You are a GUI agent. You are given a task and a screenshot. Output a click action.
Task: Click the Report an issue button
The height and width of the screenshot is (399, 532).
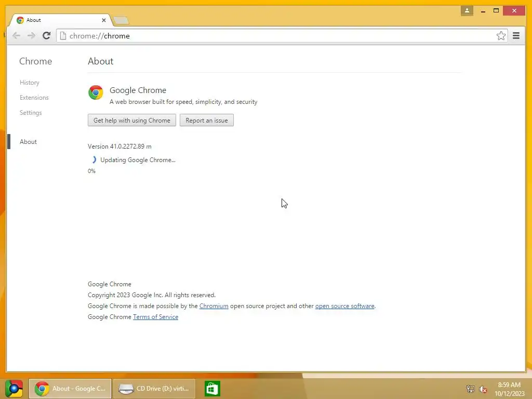207,120
